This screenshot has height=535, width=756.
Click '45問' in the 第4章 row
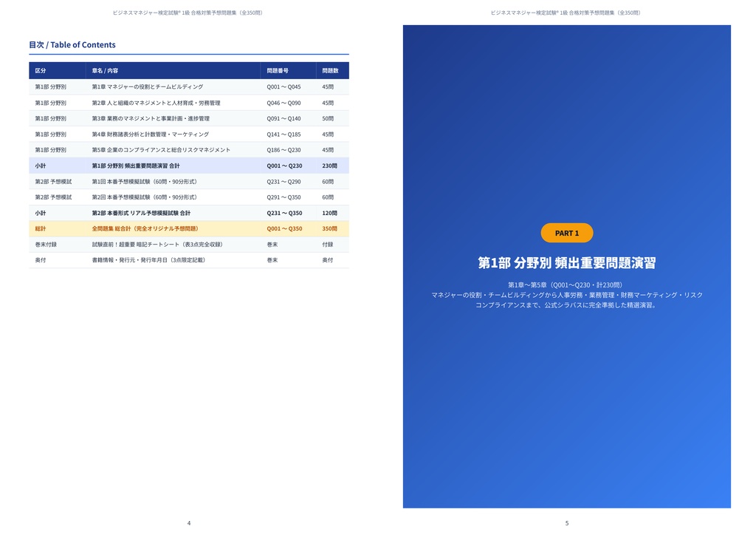click(328, 134)
